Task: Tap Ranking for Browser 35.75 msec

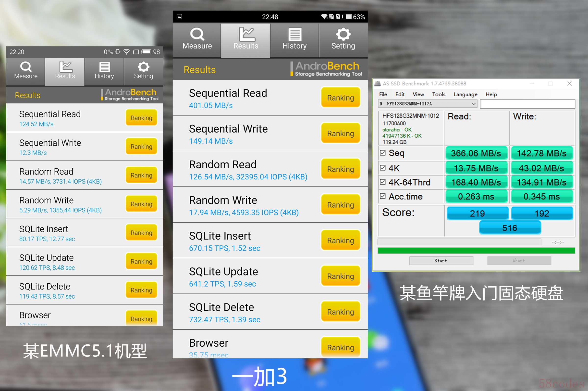Action: click(x=340, y=347)
